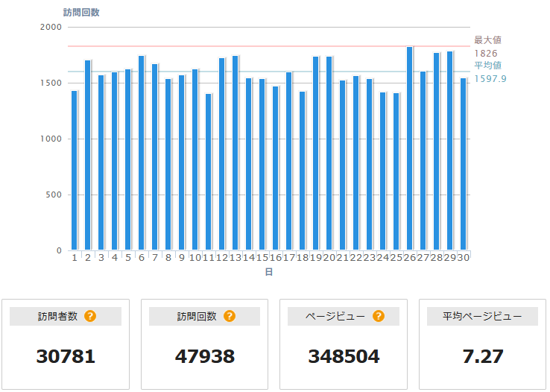This screenshot has height=392, width=550.
Task: Click help icon next to ページビュー
Action: (379, 316)
